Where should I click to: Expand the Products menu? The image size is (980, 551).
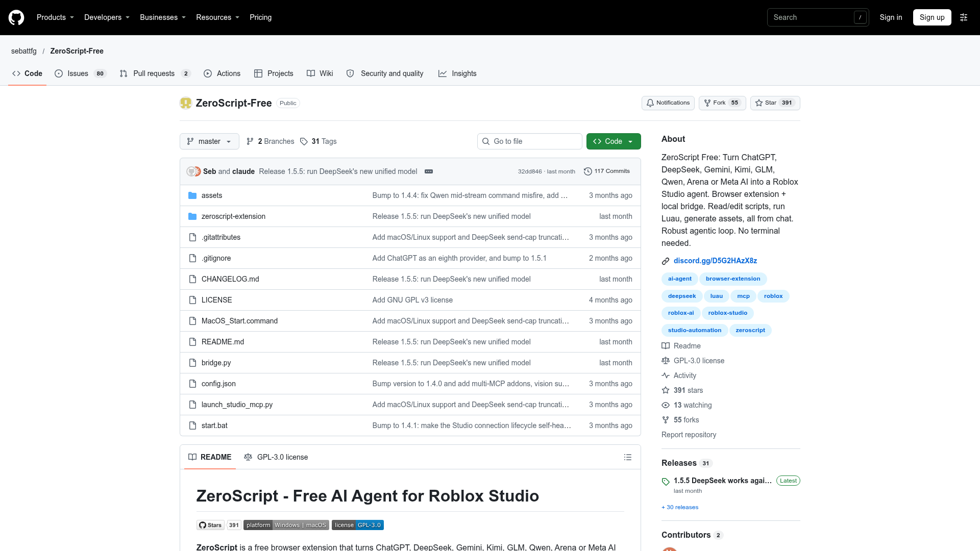coord(55,17)
